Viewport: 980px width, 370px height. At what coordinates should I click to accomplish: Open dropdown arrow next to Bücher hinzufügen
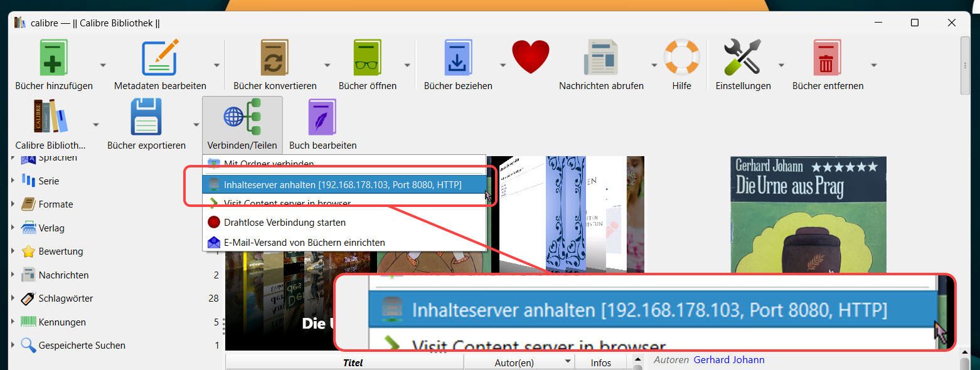(x=103, y=65)
